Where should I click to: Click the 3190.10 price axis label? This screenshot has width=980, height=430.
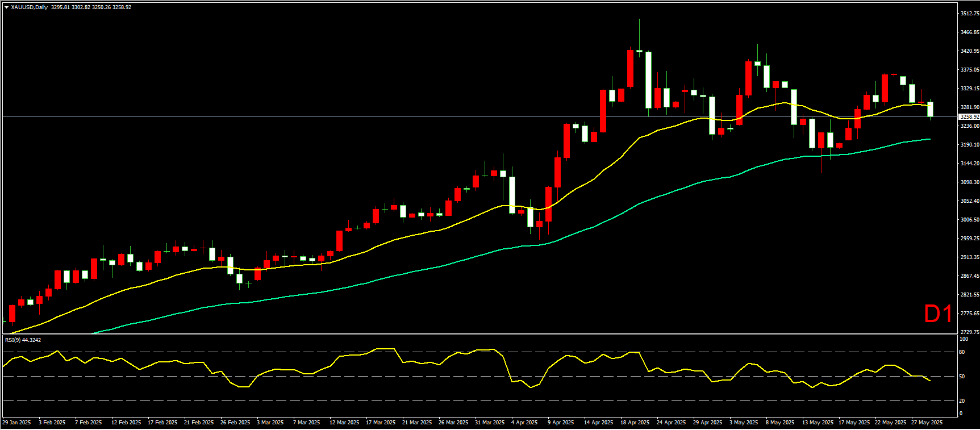point(969,145)
